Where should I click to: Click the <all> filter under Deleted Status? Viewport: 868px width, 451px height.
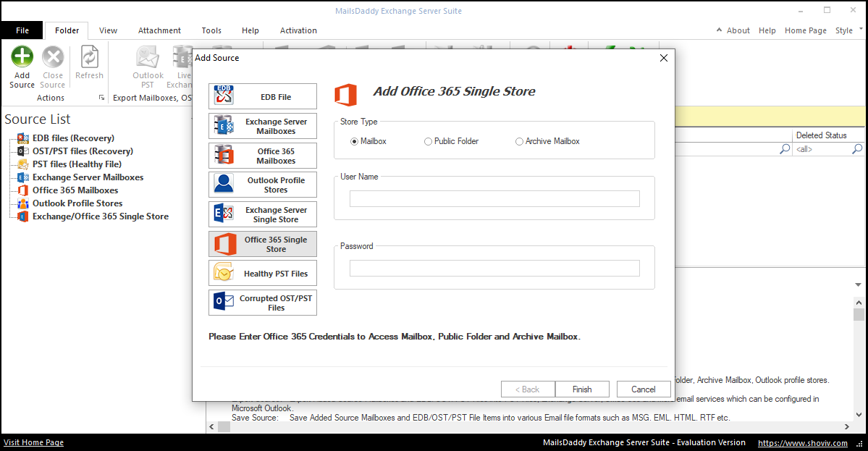coord(822,149)
